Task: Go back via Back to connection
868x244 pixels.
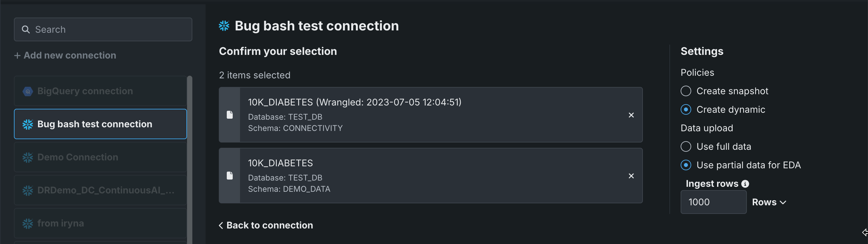Action: [x=266, y=225]
